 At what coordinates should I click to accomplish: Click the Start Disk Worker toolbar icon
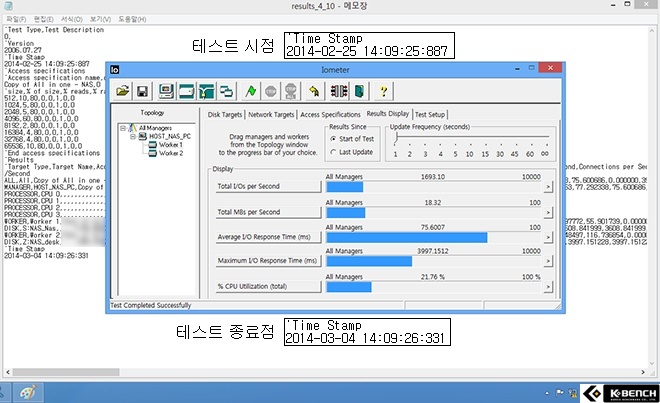tap(186, 91)
